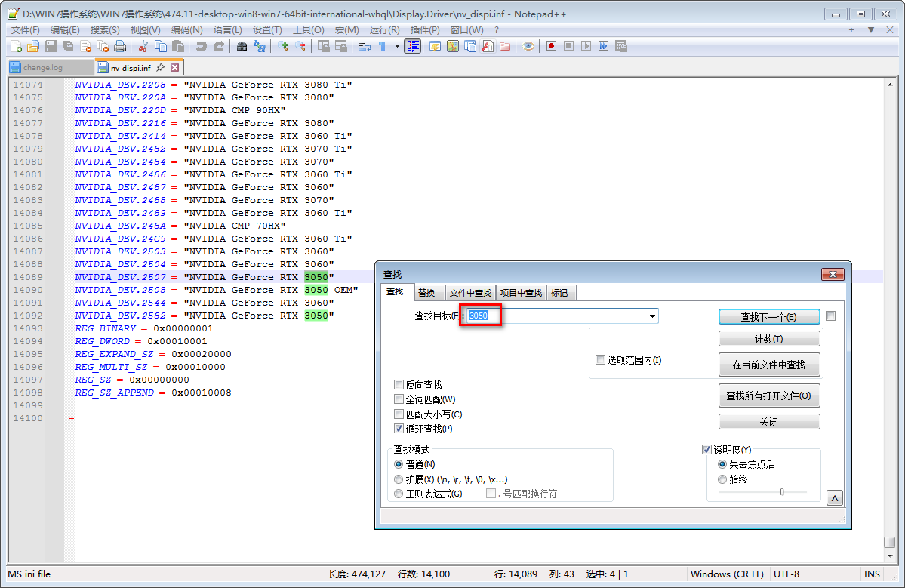
Task: Click the paste toolbar icon
Action: coord(178,46)
